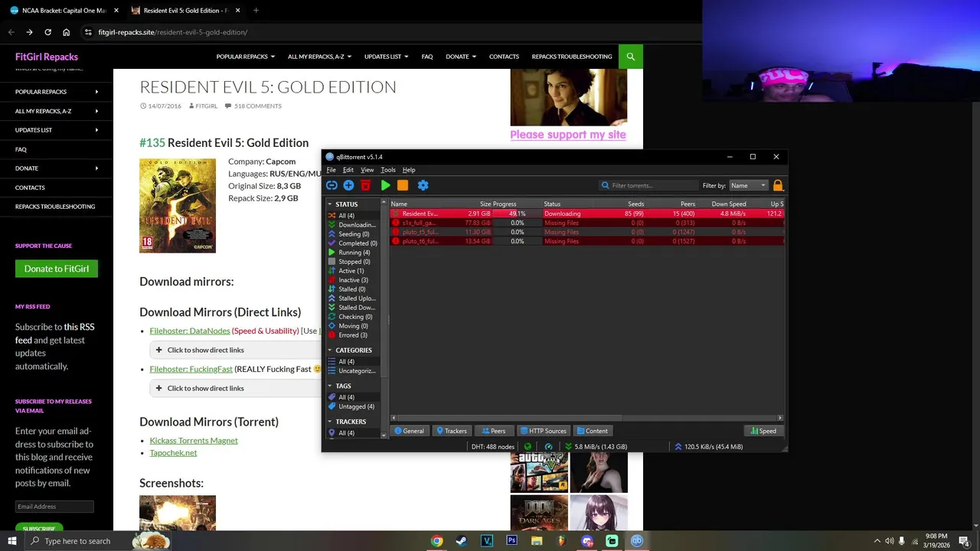This screenshot has height=551, width=980.
Task: Click the Email Address input field
Action: coord(54,507)
